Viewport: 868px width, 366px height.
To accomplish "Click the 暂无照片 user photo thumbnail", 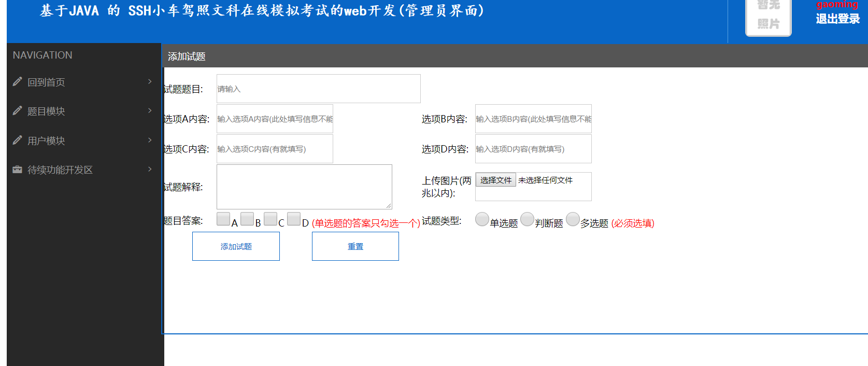I will tap(768, 17).
